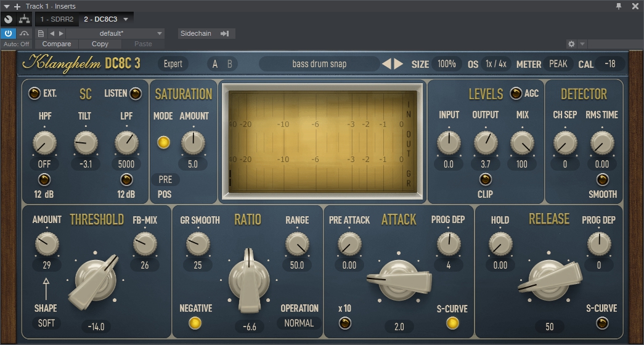Toggle the attack x 10 LED

(x=344, y=323)
